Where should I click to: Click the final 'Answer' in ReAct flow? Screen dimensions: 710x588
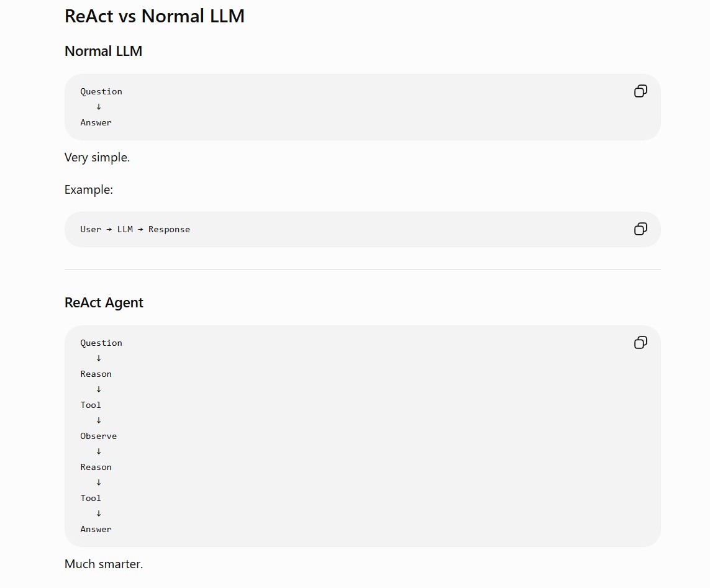pos(96,529)
